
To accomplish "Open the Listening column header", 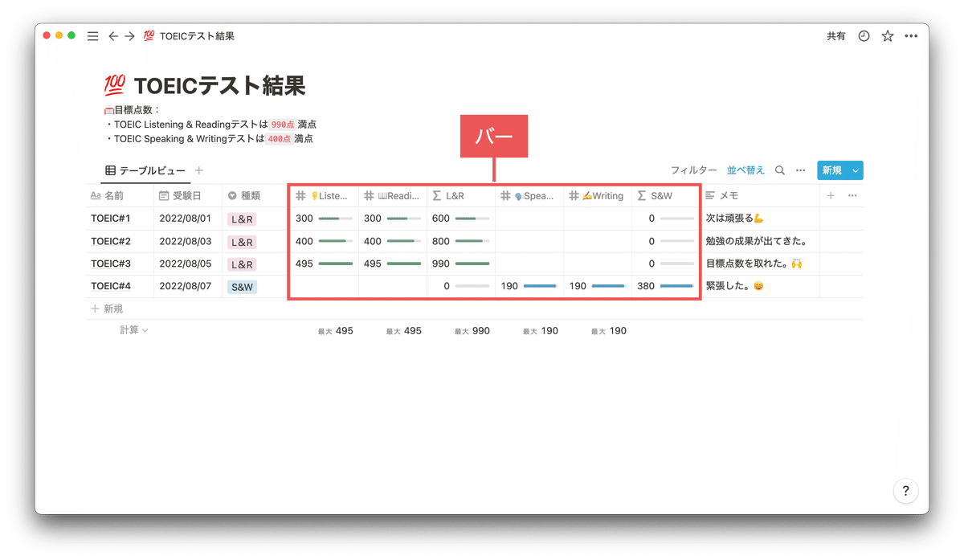I will coord(325,195).
